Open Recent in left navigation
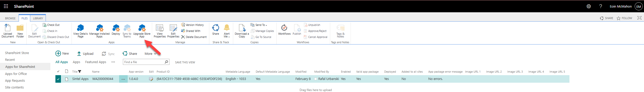Screen dimensions: 644x92 10,60
